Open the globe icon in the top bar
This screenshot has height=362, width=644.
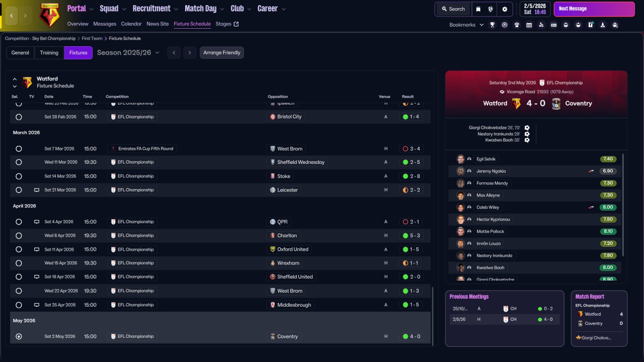491,9
